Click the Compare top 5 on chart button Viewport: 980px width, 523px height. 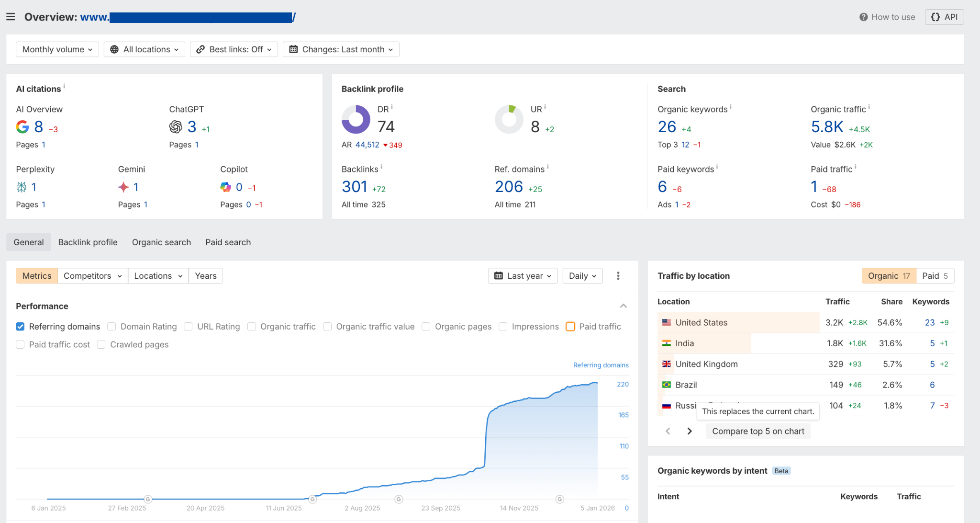click(x=757, y=431)
